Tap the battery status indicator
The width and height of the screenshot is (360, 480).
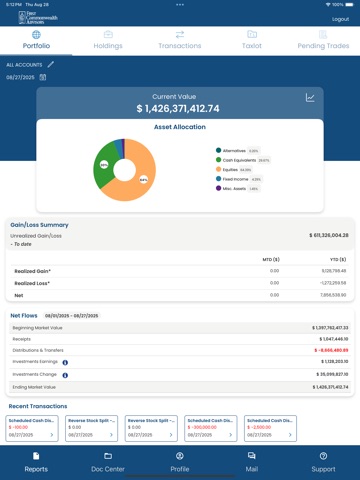(x=349, y=5)
